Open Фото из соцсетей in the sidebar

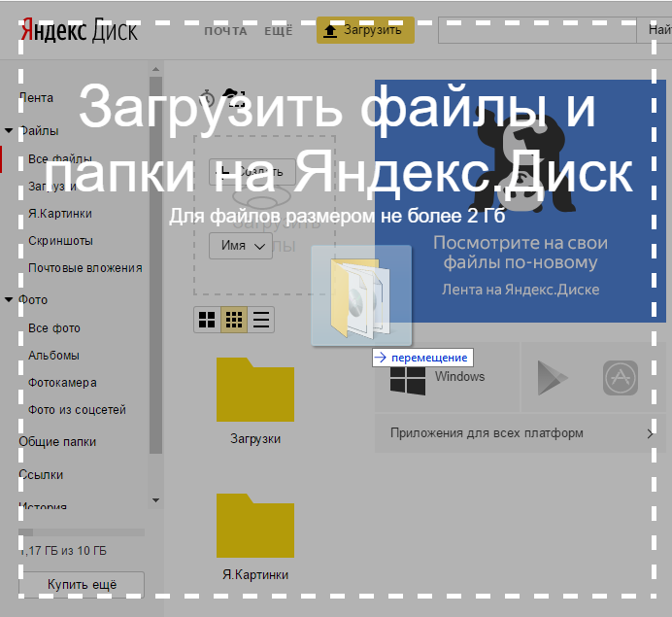(x=77, y=410)
